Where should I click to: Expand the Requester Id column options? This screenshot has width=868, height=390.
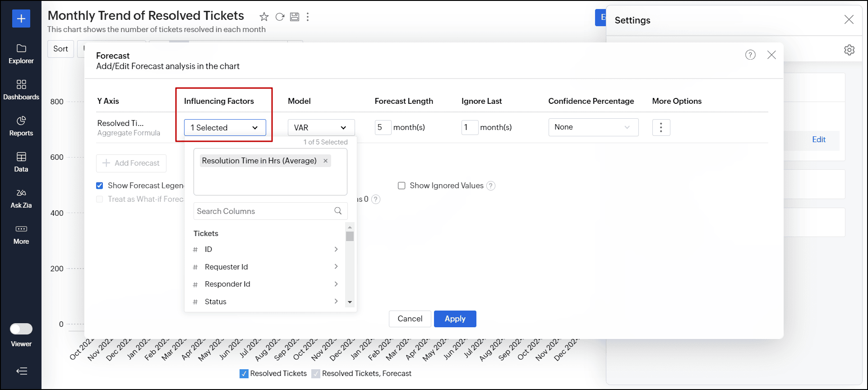pos(336,267)
